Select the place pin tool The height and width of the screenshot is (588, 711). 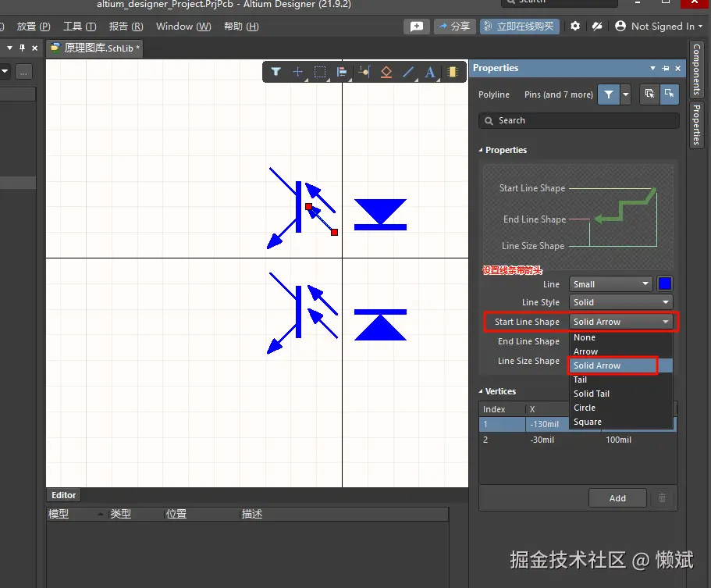(364, 72)
